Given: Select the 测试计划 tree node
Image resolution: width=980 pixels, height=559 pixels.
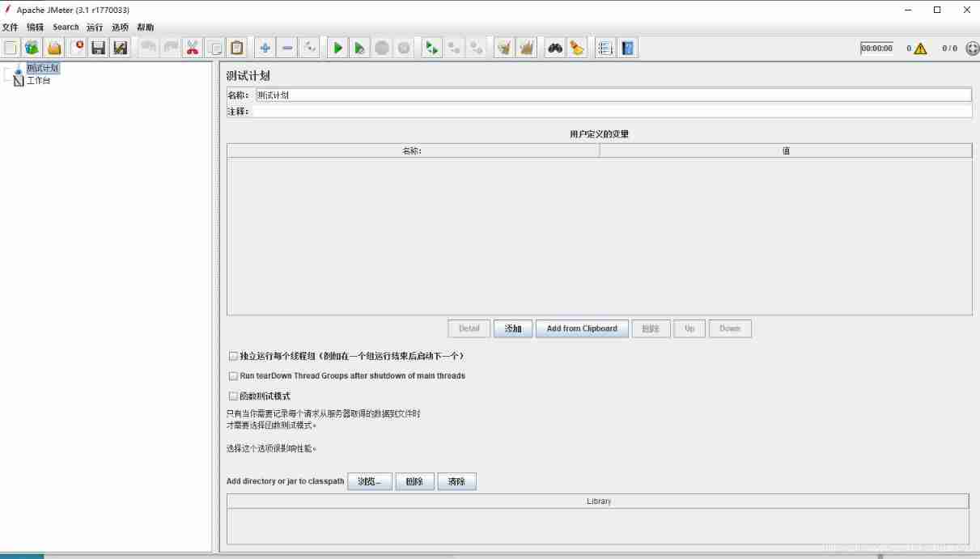Looking at the screenshot, I should (x=43, y=68).
